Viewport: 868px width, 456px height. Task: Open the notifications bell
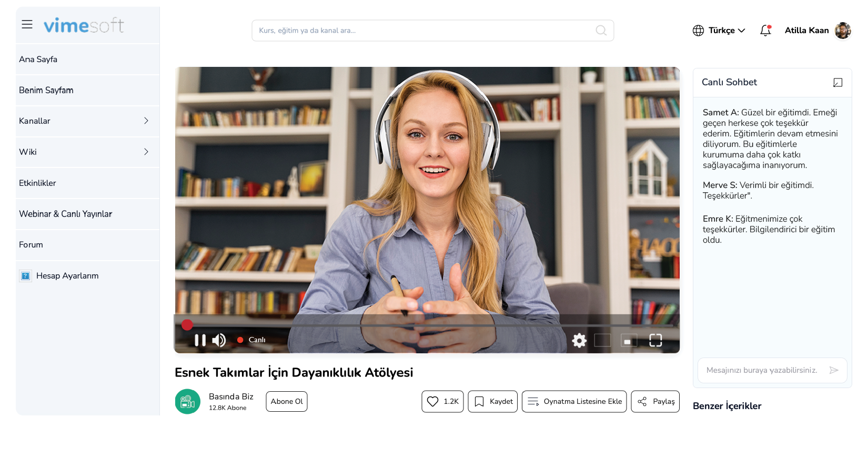(765, 31)
